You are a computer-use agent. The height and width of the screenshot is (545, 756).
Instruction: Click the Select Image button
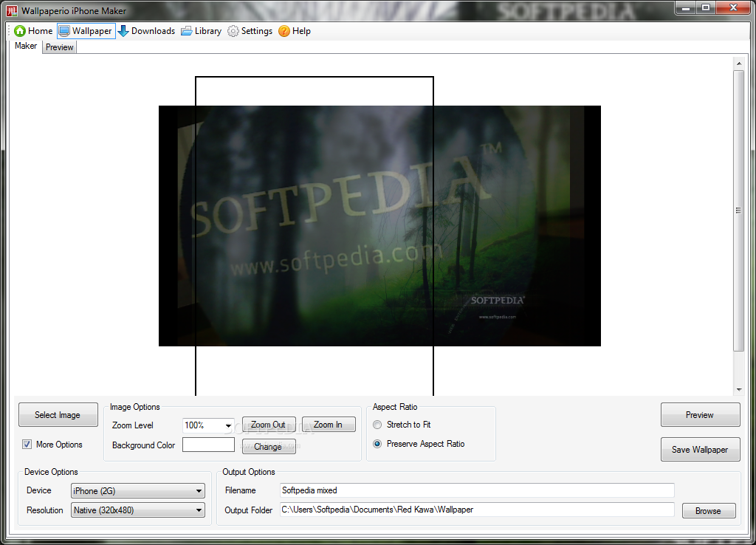pyautogui.click(x=58, y=415)
